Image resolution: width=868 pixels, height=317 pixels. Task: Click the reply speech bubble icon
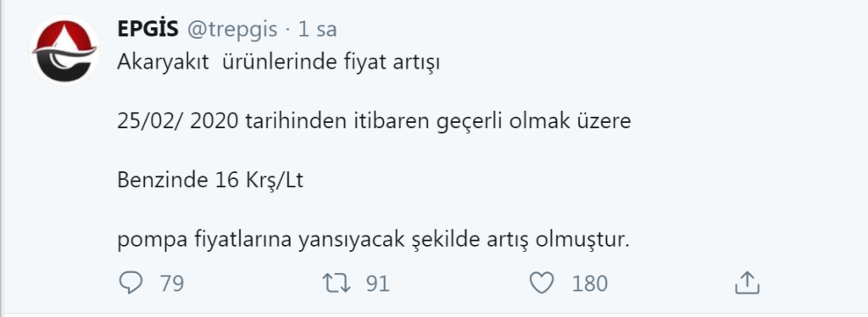click(x=131, y=283)
